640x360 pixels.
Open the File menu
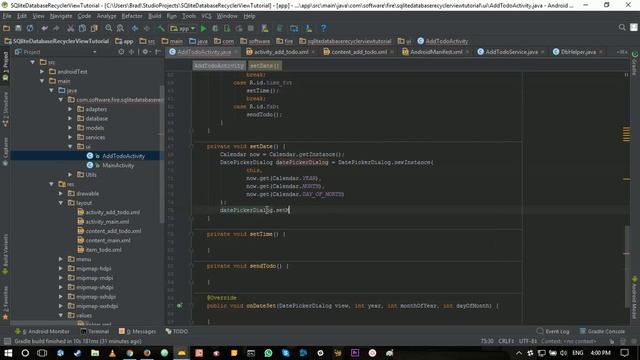[7, 16]
